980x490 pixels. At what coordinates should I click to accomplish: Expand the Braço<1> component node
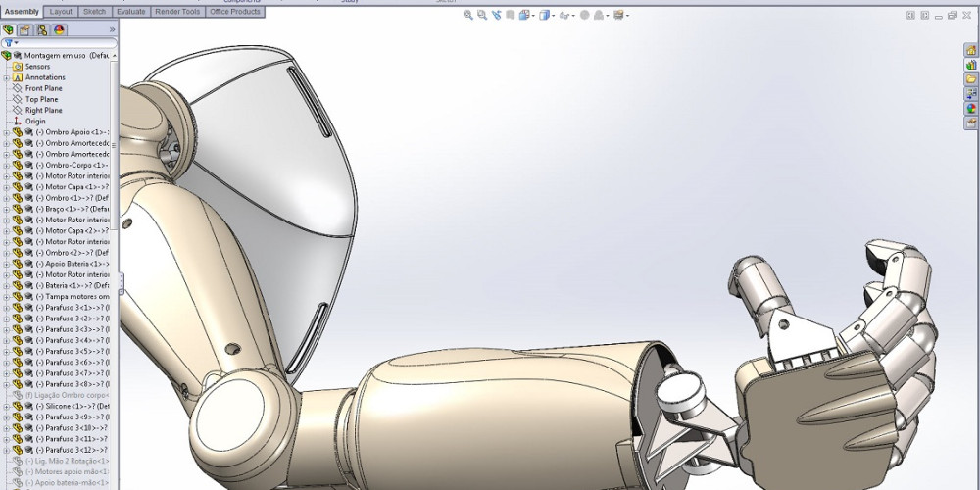pyautogui.click(x=6, y=209)
